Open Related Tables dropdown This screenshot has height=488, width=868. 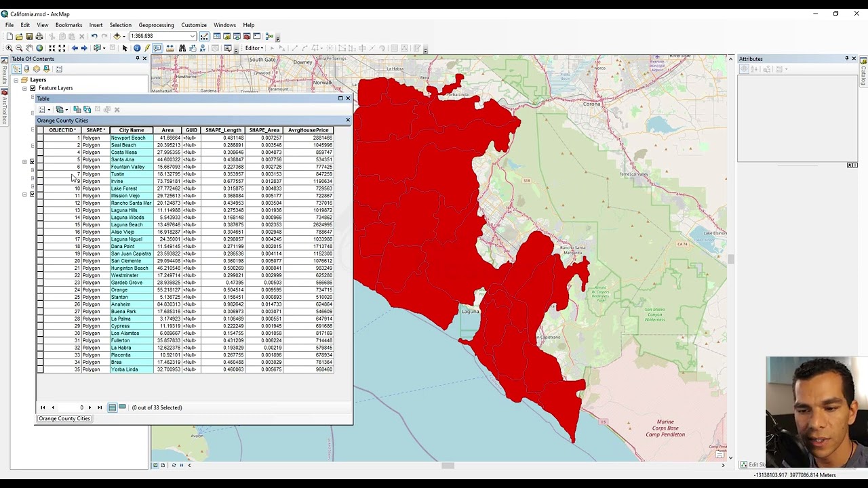pyautogui.click(x=61, y=109)
